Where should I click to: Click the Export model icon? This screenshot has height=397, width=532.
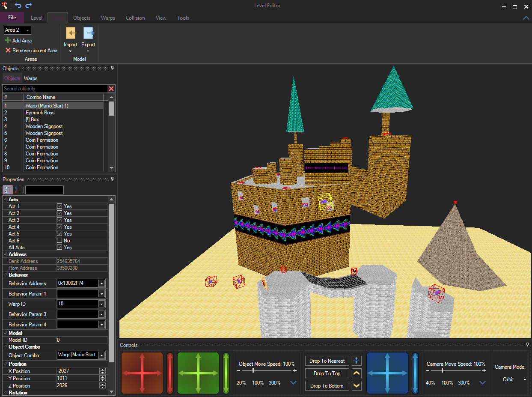(x=88, y=33)
